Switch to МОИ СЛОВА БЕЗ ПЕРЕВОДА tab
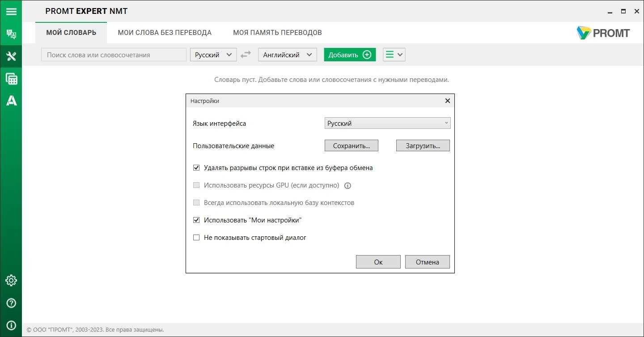 point(165,33)
